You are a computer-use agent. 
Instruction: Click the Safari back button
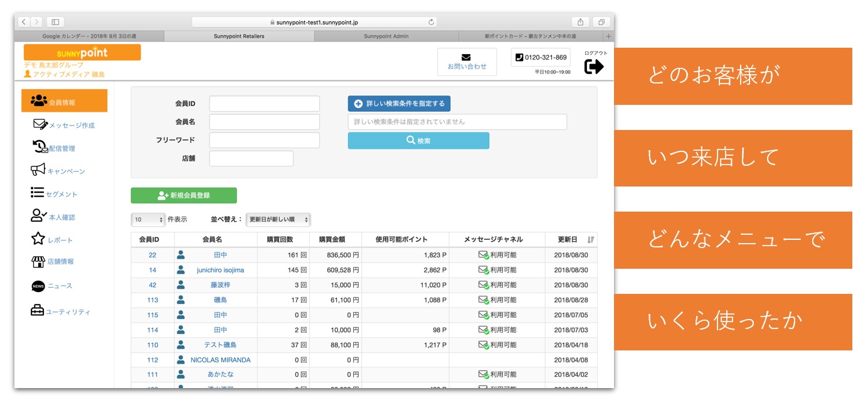(24, 22)
